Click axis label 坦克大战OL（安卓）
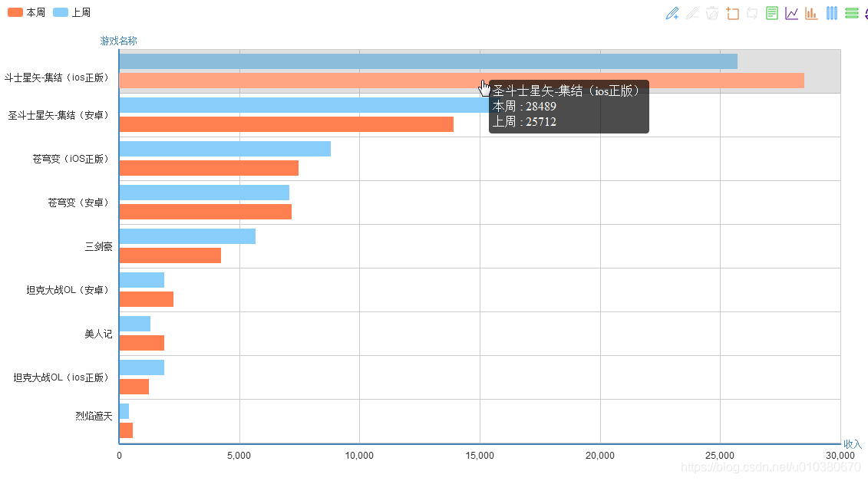This screenshot has width=868, height=481. tap(68, 290)
